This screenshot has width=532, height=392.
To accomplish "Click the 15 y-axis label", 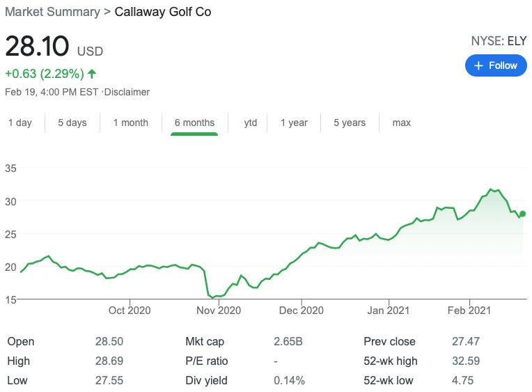I will coord(10,299).
